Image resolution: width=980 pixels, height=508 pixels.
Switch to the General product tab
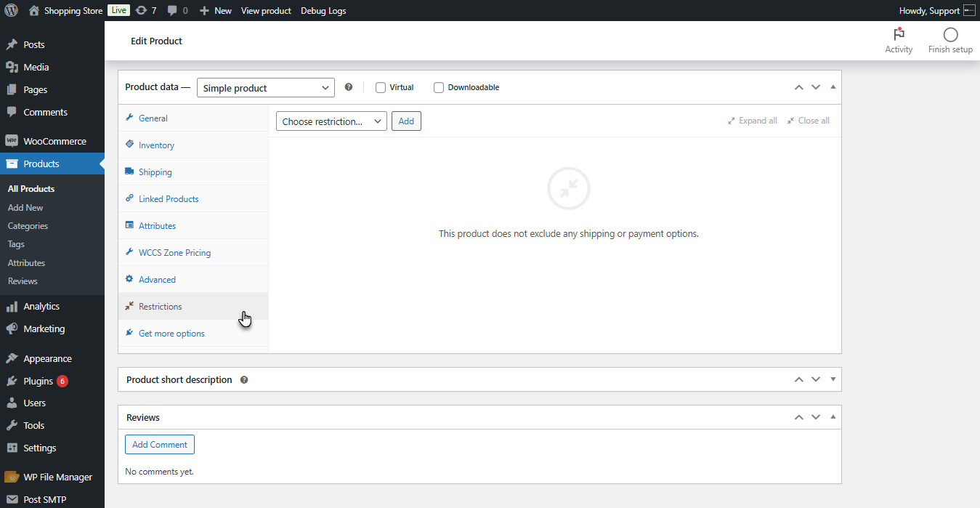pyautogui.click(x=193, y=118)
